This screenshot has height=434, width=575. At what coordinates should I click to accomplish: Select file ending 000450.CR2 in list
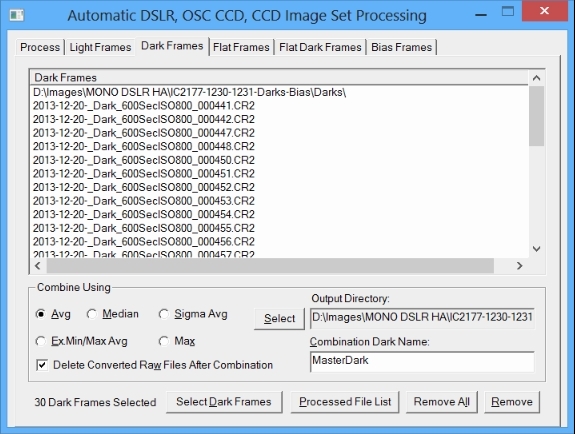click(144, 160)
